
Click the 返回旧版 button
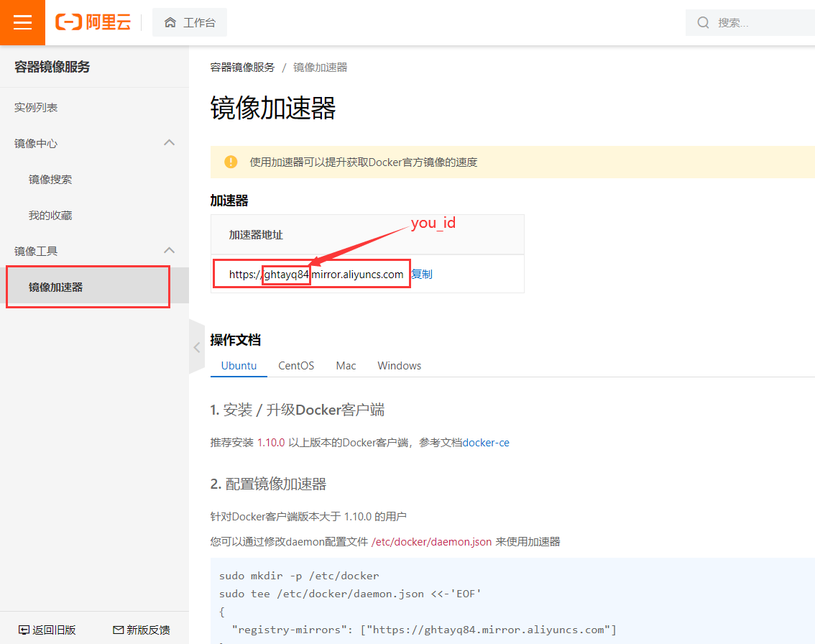click(x=47, y=630)
